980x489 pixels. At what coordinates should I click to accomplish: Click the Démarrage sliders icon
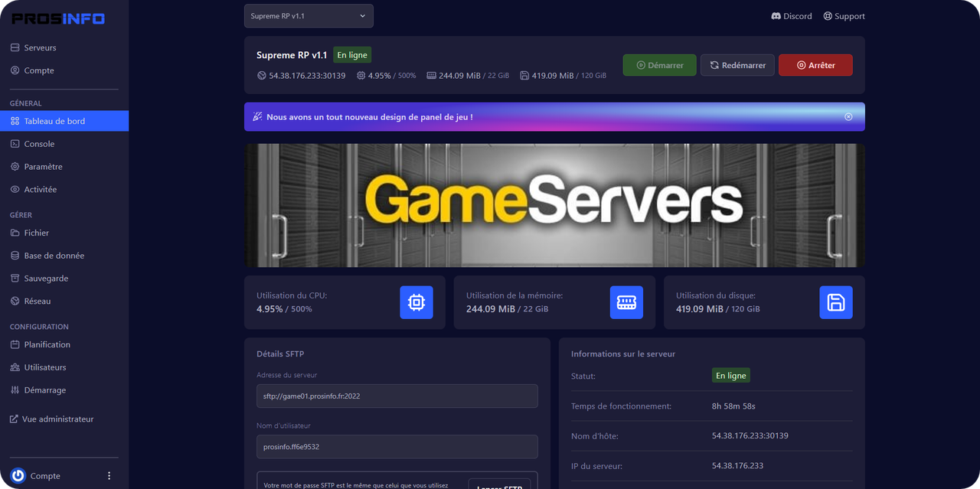pyautogui.click(x=15, y=390)
